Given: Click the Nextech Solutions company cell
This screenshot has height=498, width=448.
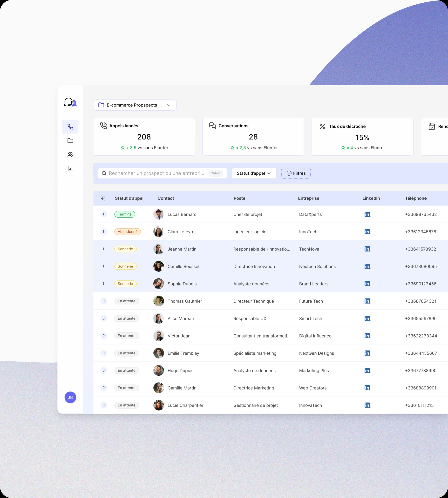Looking at the screenshot, I should click(x=317, y=266).
